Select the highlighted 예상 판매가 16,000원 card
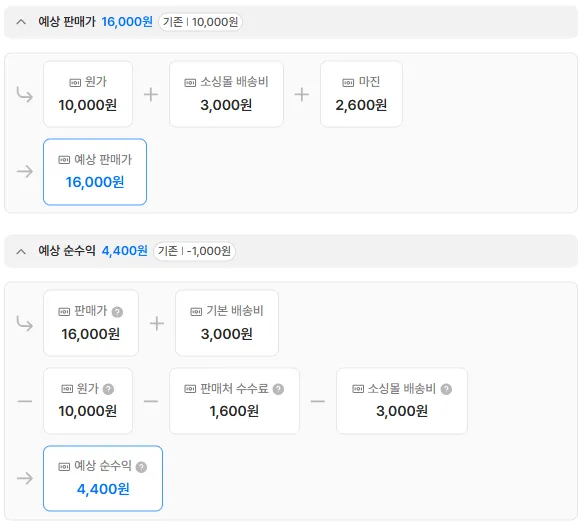The image size is (581, 525). 95,172
